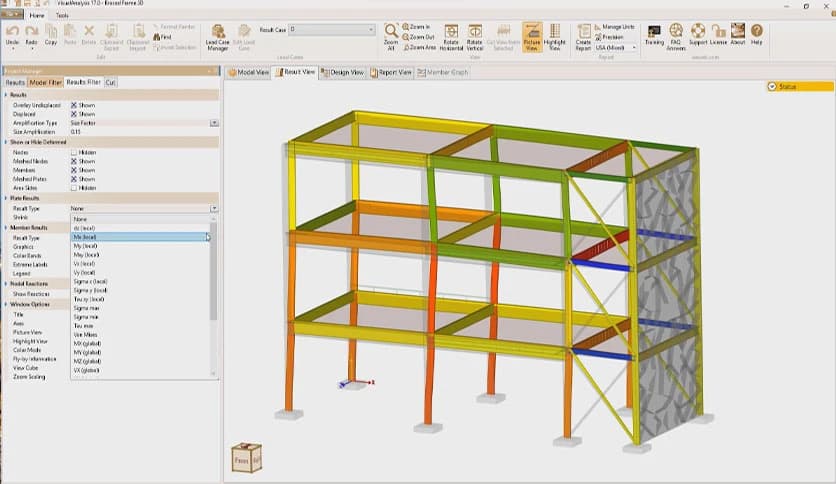836x484 pixels.
Task: Click the Zoom In tool
Action: pyautogui.click(x=416, y=27)
